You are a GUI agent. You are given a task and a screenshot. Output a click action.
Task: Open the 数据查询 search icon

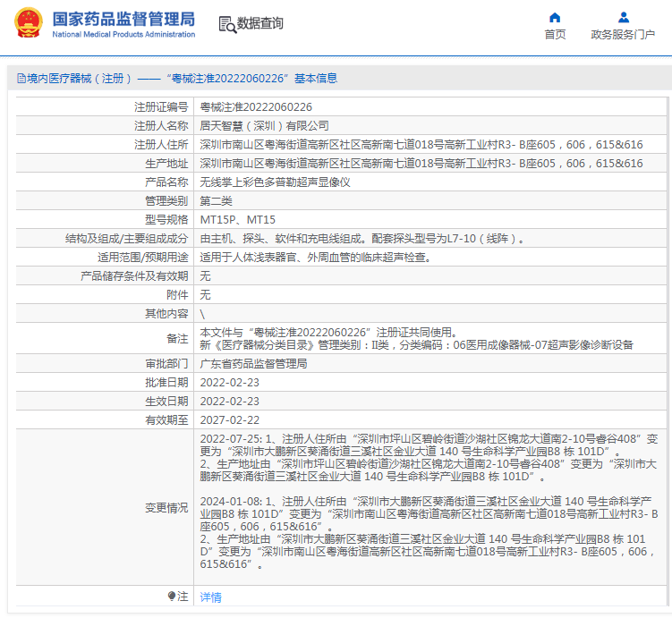[227, 24]
